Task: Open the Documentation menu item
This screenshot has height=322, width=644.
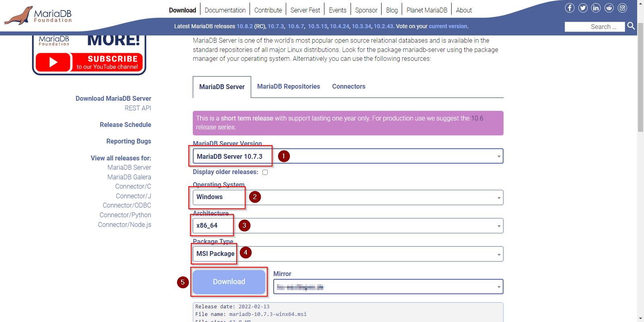Action: pyautogui.click(x=225, y=10)
